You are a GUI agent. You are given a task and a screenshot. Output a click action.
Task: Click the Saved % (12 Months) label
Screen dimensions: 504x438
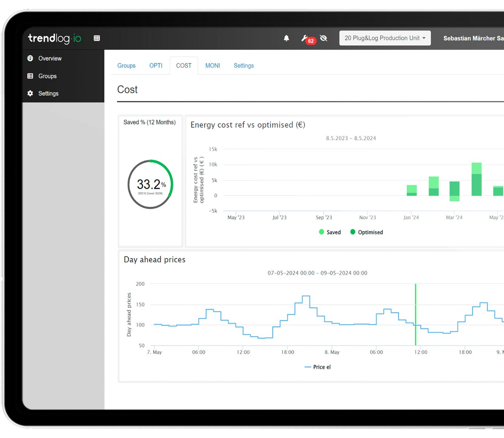(149, 122)
